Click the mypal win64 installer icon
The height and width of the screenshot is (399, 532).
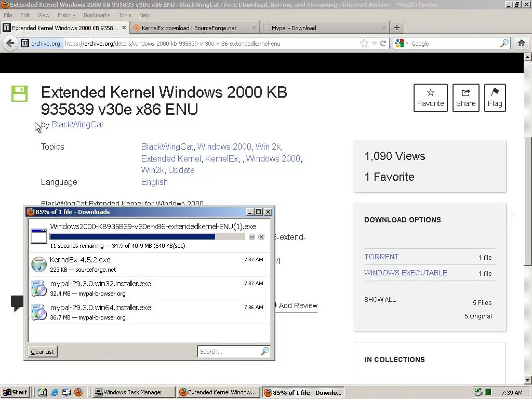pos(39,312)
